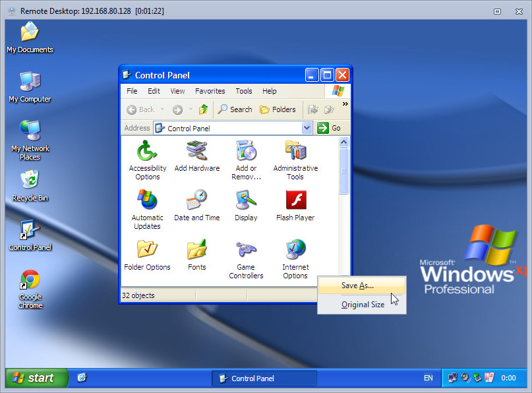This screenshot has height=393, width=532.
Task: Click Remote Desktop window restore button
Action: point(497,11)
